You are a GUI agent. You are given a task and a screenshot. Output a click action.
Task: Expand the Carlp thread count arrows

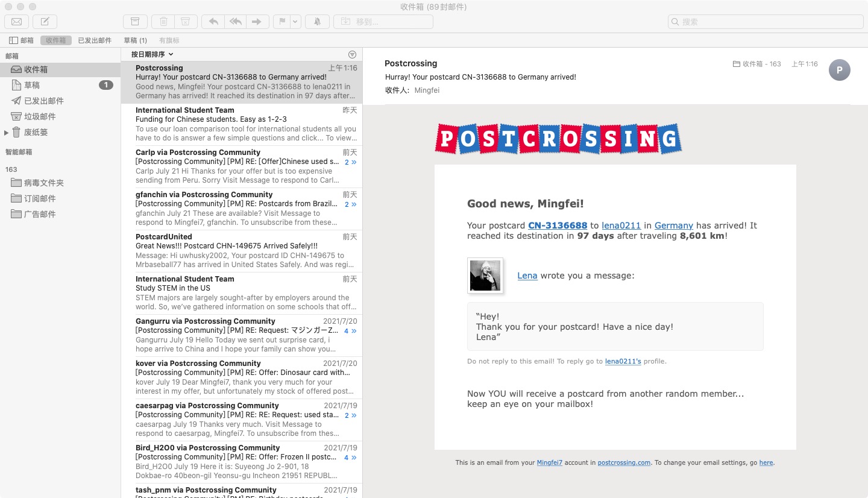point(350,162)
